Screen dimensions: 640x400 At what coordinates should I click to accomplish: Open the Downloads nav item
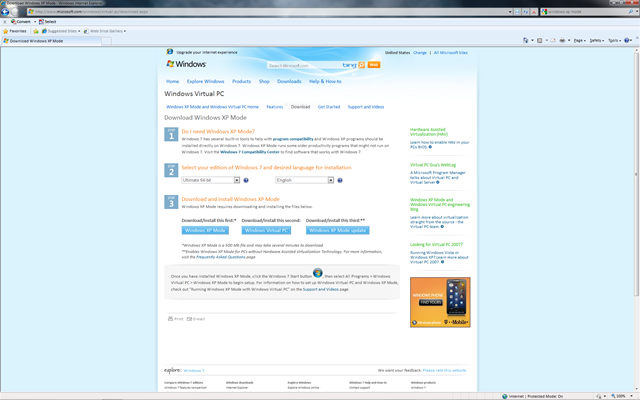tap(289, 81)
